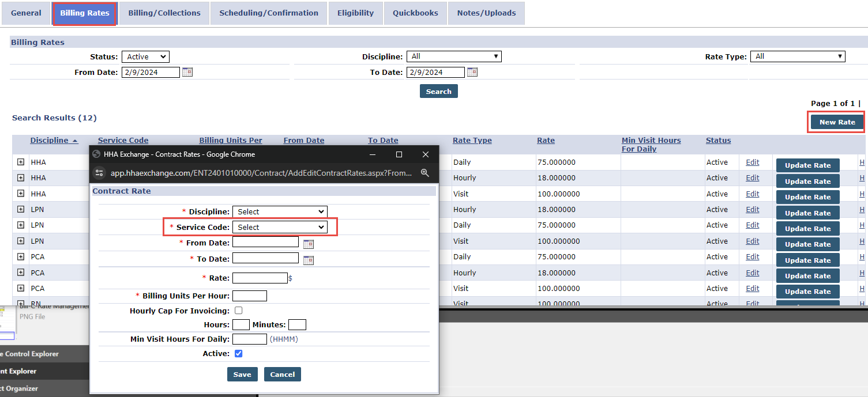This screenshot has height=397, width=868.
Task: Click Update Rate for PCA Hourly row
Action: (807, 276)
